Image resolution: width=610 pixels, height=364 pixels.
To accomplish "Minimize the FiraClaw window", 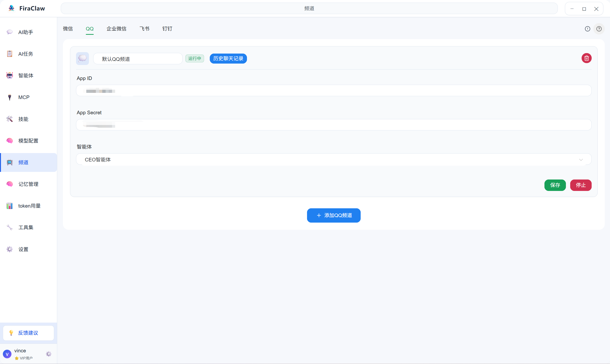I will (572, 9).
